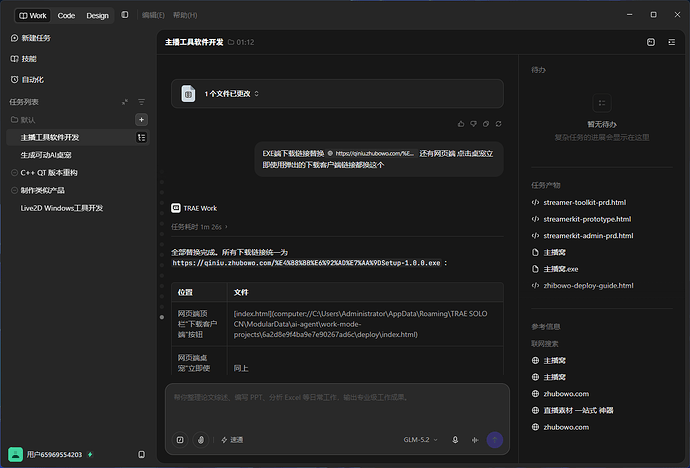Open the qiniu.zhubowo.com link in user message

(371, 154)
